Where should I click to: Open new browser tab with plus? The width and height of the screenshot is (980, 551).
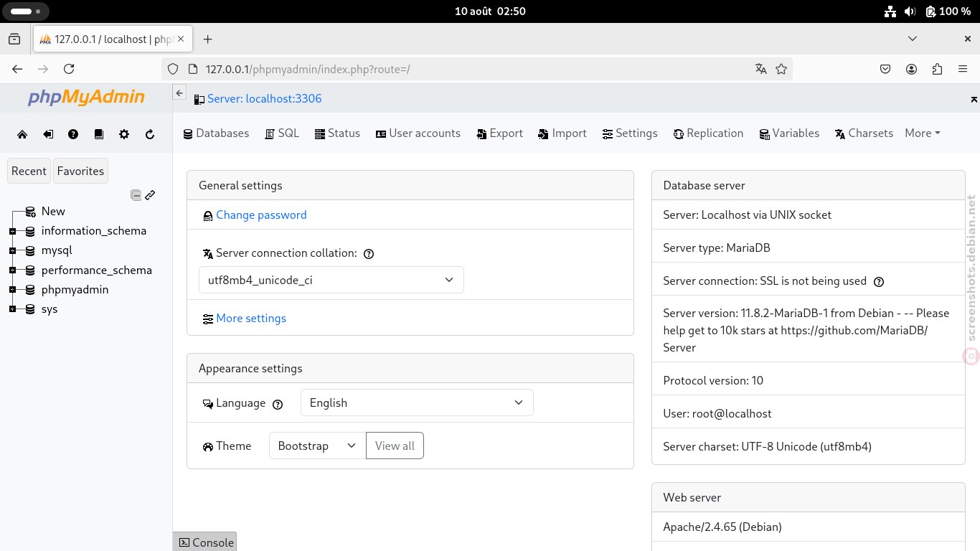tap(207, 39)
